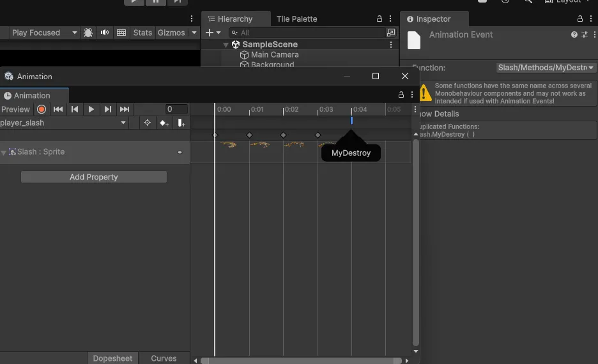Open the Hierarchy tab
Viewport: 598px width, 364px height.
[235, 19]
